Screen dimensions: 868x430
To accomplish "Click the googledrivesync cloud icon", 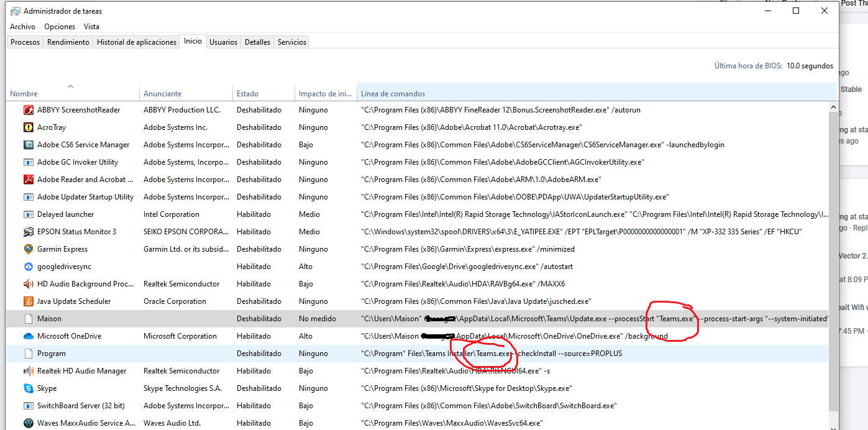I will 28,267.
